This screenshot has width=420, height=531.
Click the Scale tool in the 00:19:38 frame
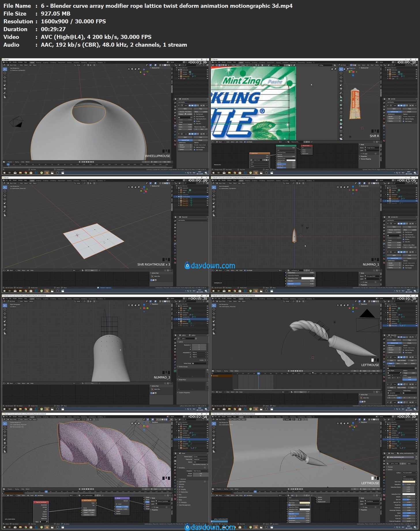click(x=214, y=321)
